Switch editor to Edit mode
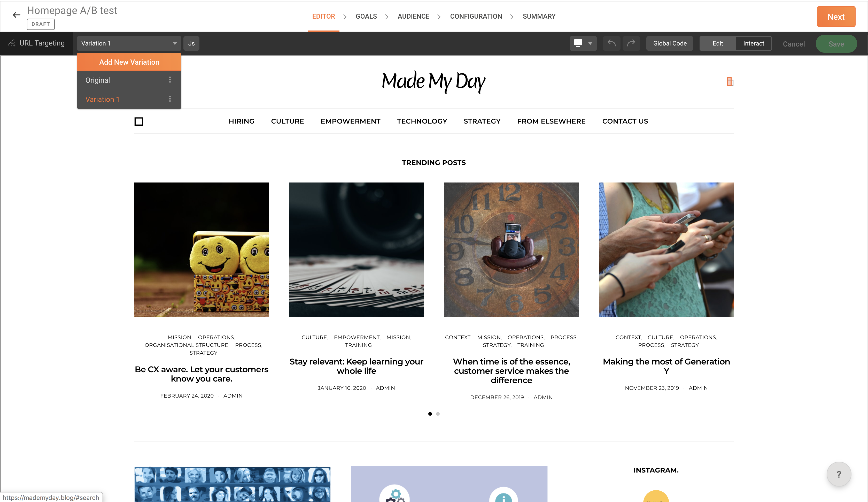 click(x=718, y=43)
